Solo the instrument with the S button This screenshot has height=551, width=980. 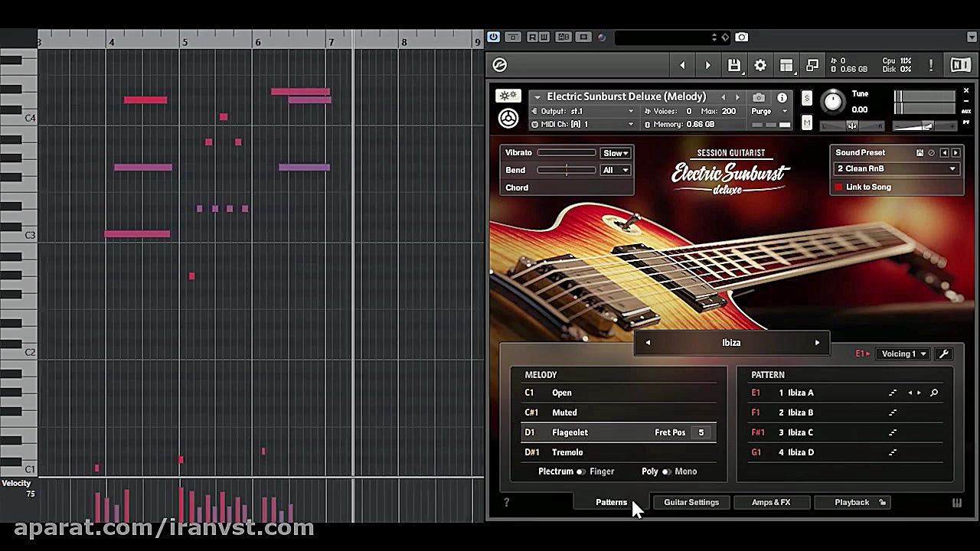pos(807,99)
